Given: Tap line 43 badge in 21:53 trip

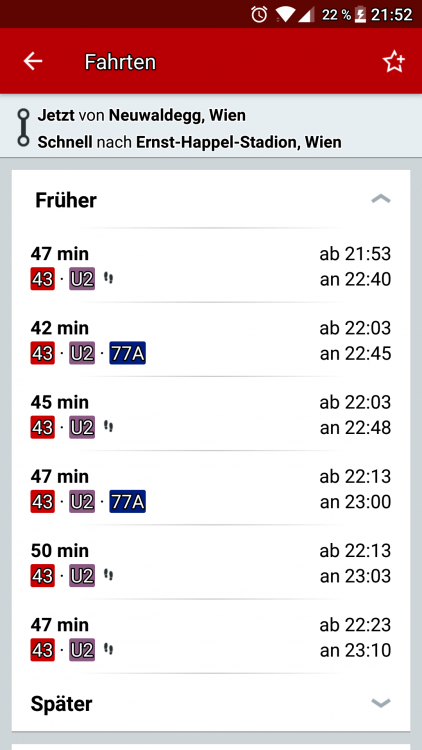Looking at the screenshot, I should coord(43,279).
